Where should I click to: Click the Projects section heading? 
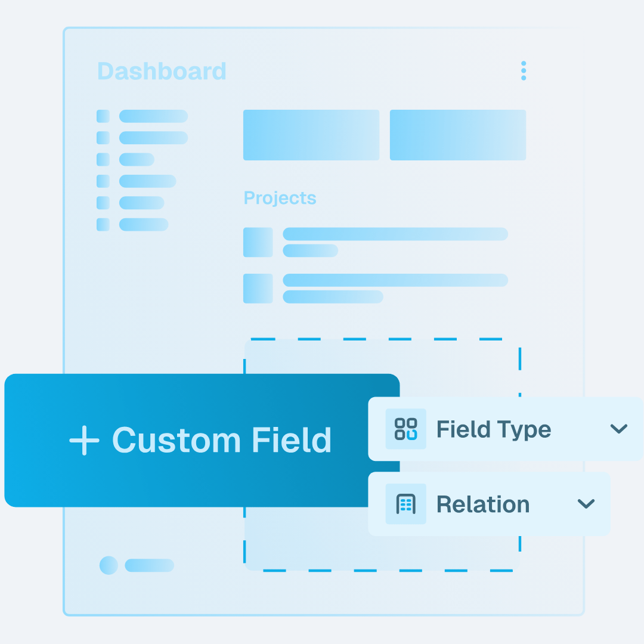280,198
